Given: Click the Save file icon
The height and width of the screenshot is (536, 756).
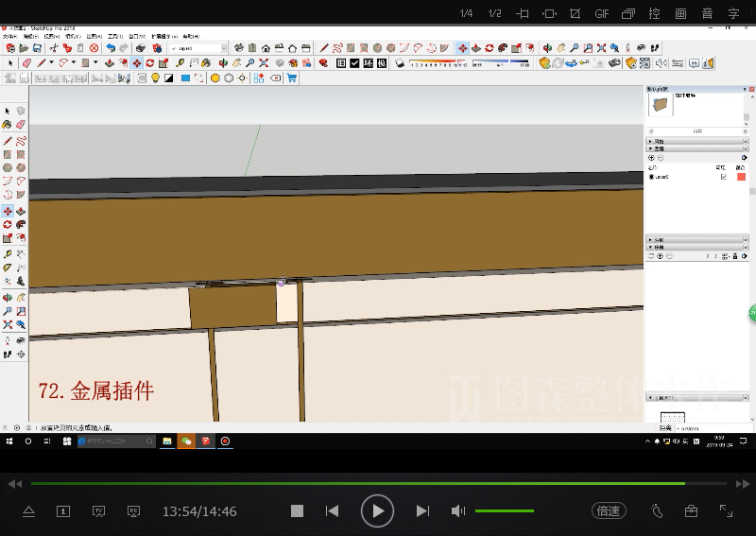Looking at the screenshot, I should 38,48.
